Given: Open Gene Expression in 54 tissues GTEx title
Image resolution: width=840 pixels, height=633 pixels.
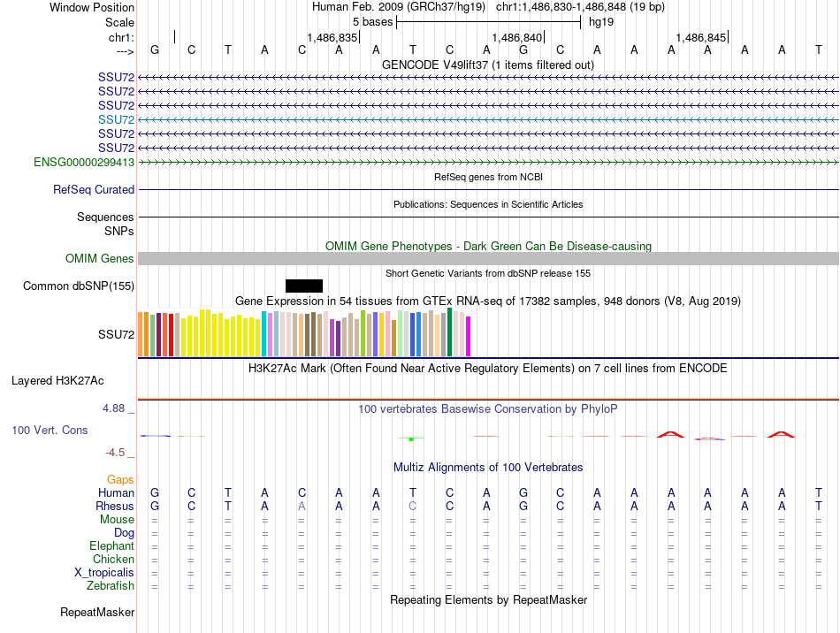Looking at the screenshot, I should (488, 301).
